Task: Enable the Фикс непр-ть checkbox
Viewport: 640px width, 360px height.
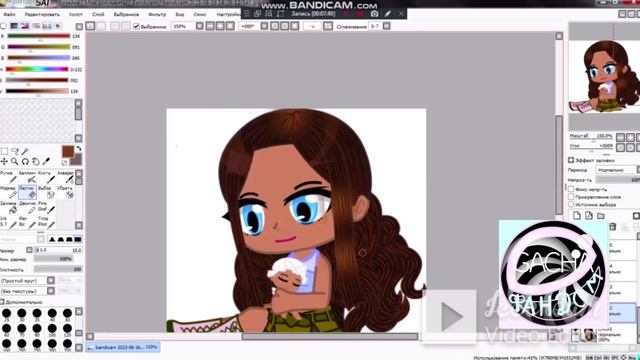Action: point(571,189)
